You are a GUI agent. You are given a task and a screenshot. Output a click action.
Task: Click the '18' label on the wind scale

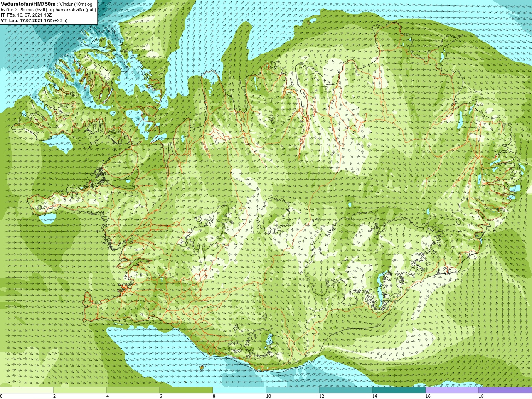point(481,396)
